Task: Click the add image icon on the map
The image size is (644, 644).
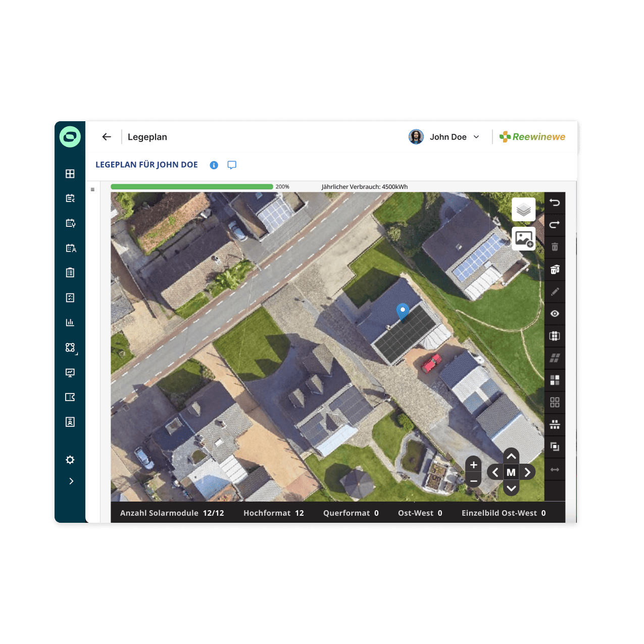Action: click(523, 238)
